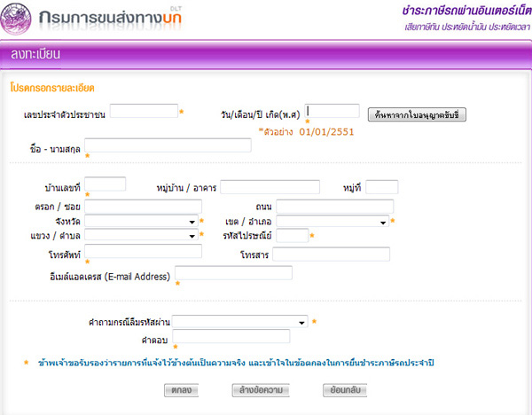Open the คำถามกรณีลืมรหัสผ่าน dropdown

[x=240, y=321]
